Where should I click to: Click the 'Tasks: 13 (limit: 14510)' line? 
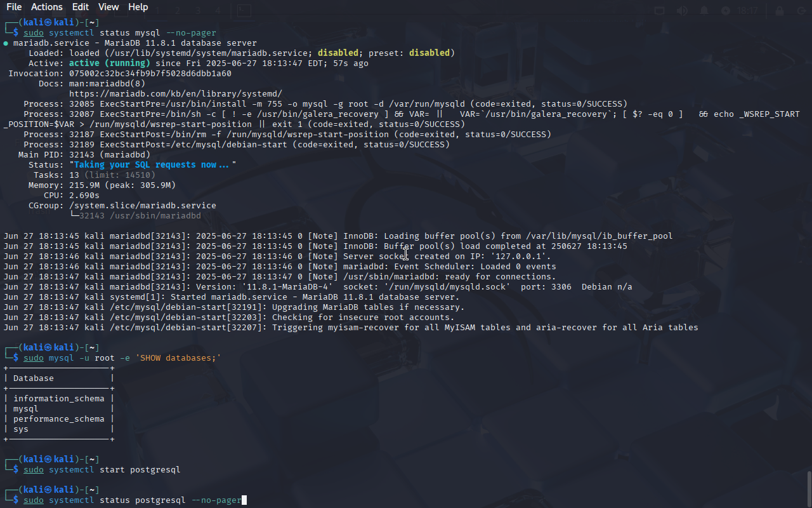tap(95, 175)
